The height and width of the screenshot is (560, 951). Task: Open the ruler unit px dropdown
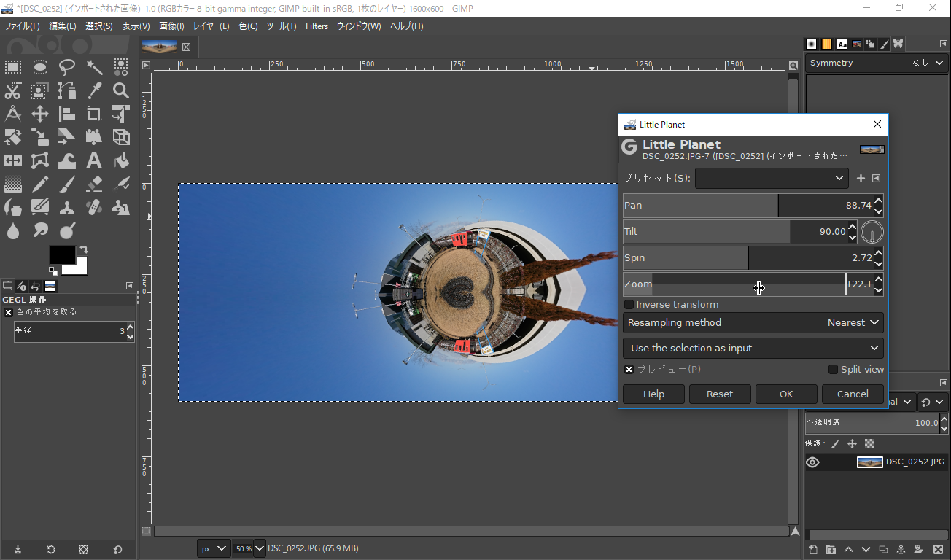point(214,548)
